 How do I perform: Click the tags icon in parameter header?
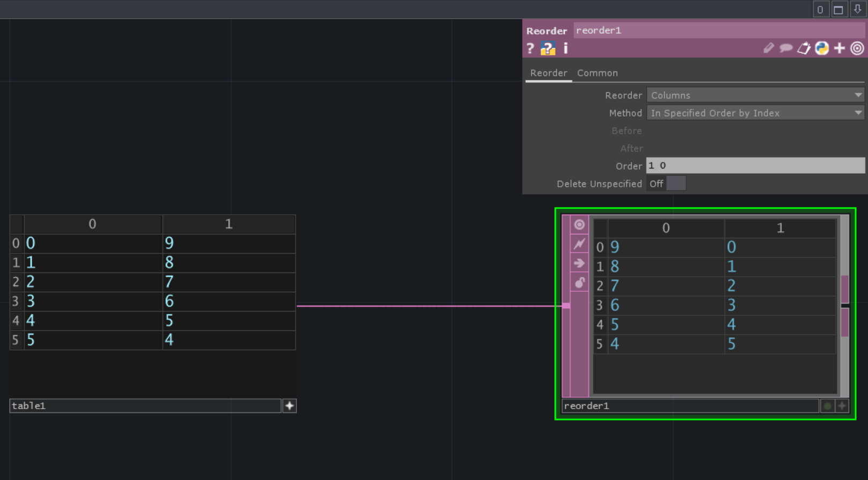[x=804, y=48]
